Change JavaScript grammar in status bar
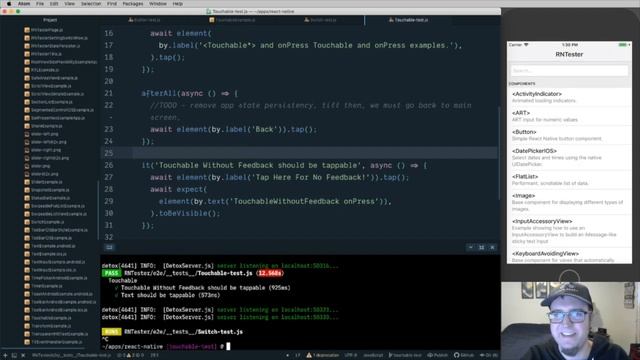 (x=373, y=356)
